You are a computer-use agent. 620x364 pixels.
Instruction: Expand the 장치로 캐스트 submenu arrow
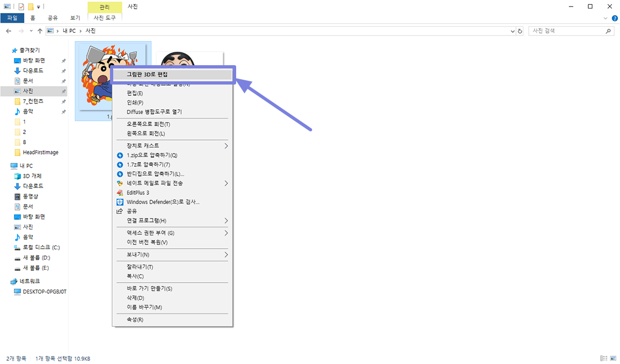coord(226,146)
